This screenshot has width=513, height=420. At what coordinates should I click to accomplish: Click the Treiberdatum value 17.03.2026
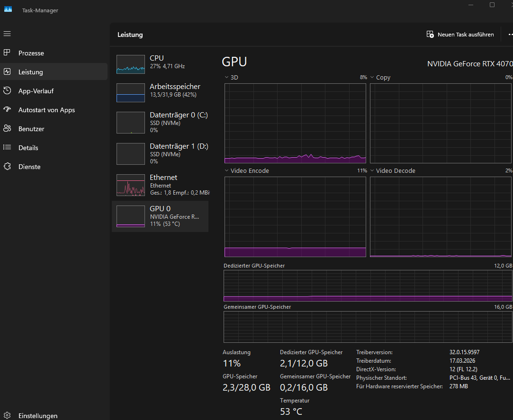click(462, 361)
